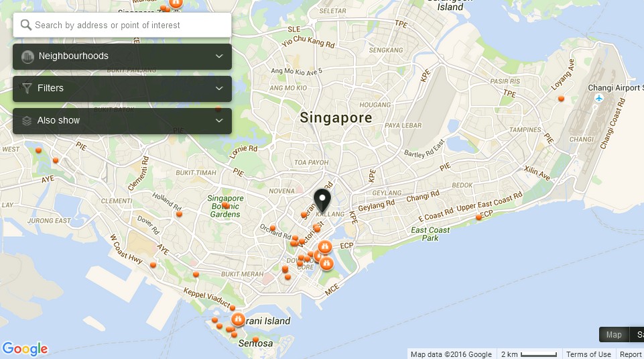Click the Filters funnel icon

pos(27,89)
